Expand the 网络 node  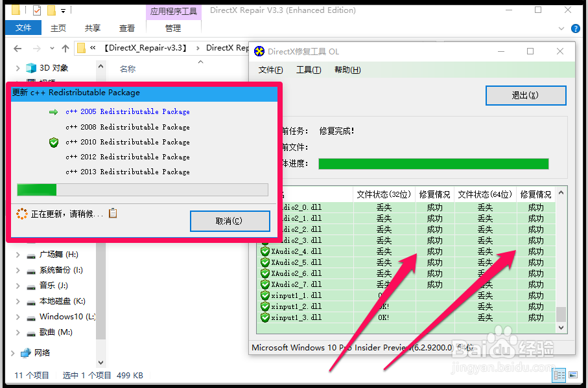pyautogui.click(x=13, y=353)
